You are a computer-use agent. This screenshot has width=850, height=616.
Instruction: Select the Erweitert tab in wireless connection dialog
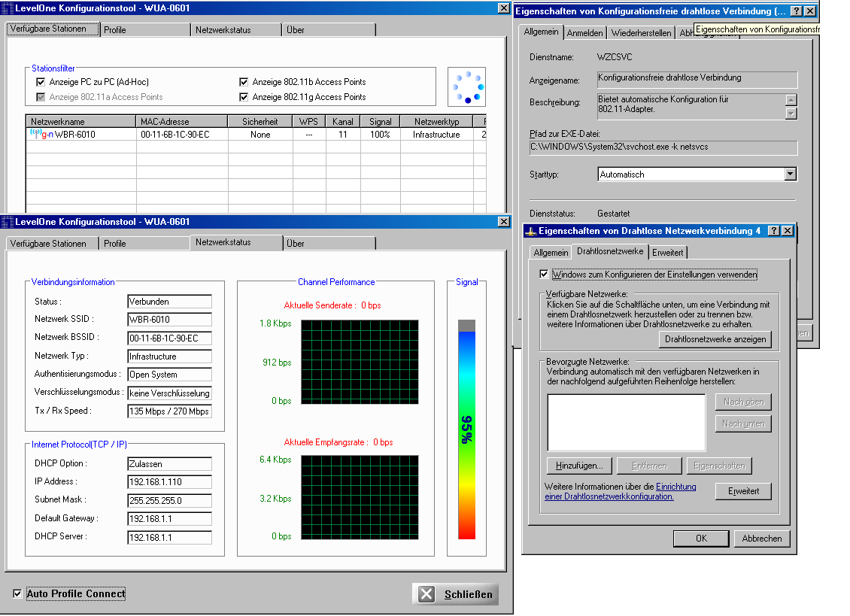coord(668,253)
